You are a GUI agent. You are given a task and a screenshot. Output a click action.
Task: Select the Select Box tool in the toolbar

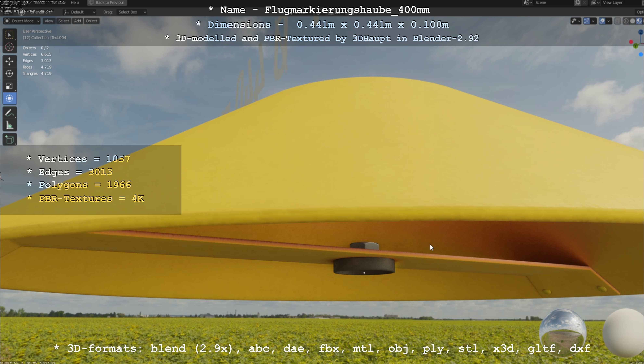click(9, 35)
